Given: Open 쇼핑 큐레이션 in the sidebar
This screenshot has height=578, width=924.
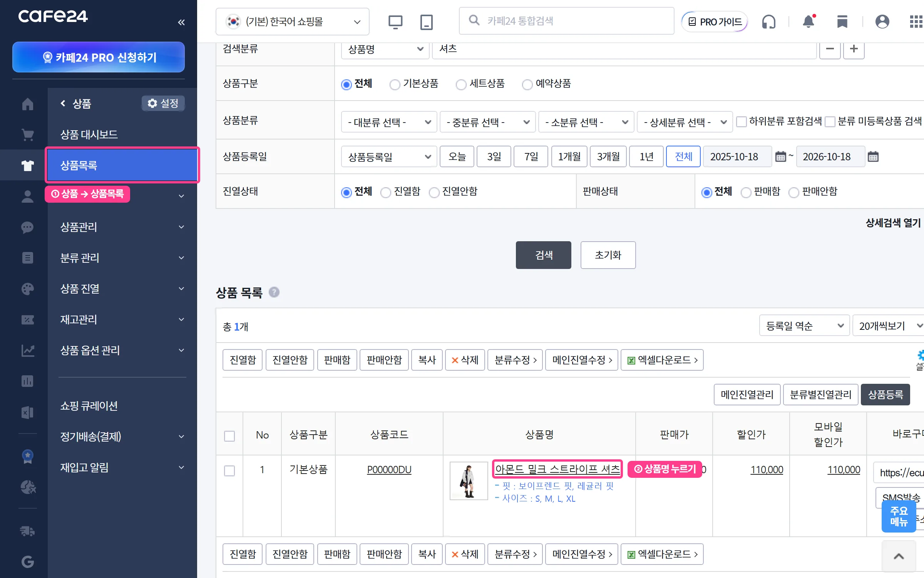Looking at the screenshot, I should pos(89,406).
